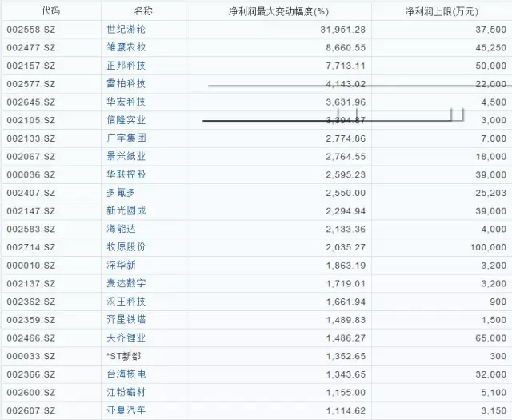Click the 代码 column header
Image resolution: width=512 pixels, height=420 pixels.
pyautogui.click(x=50, y=11)
